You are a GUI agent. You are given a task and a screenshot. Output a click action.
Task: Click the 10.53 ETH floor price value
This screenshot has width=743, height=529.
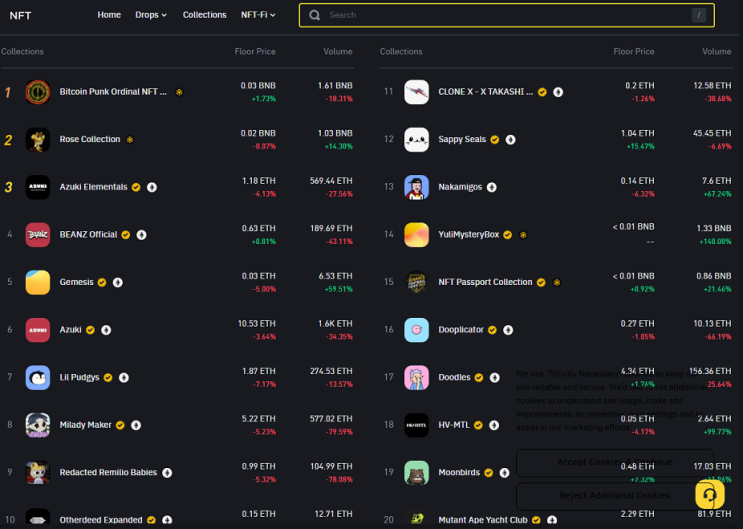(x=256, y=324)
